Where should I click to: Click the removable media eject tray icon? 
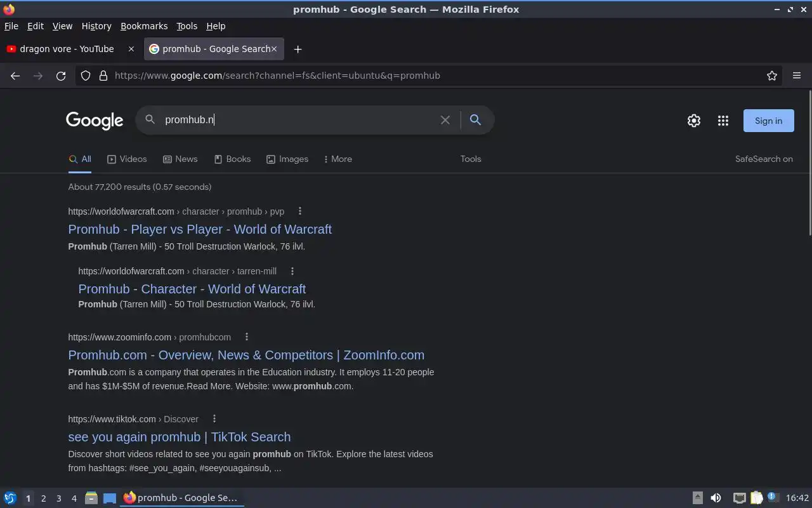pos(697,498)
